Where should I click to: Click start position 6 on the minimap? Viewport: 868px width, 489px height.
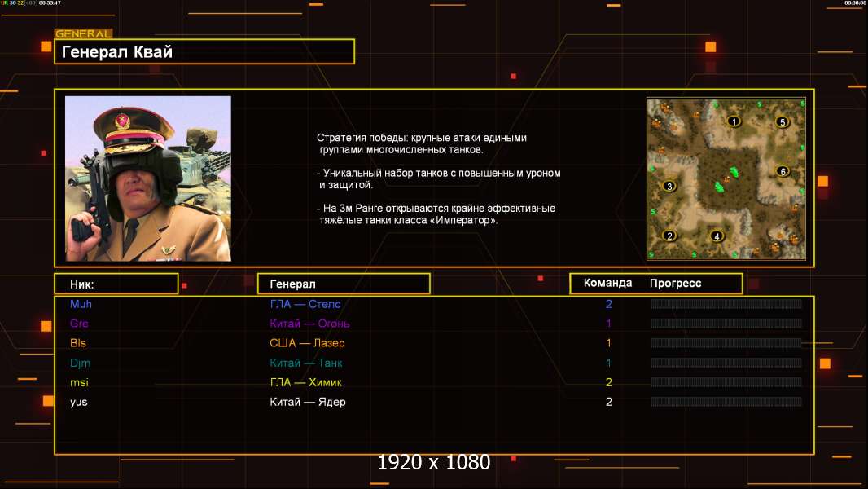(x=783, y=171)
